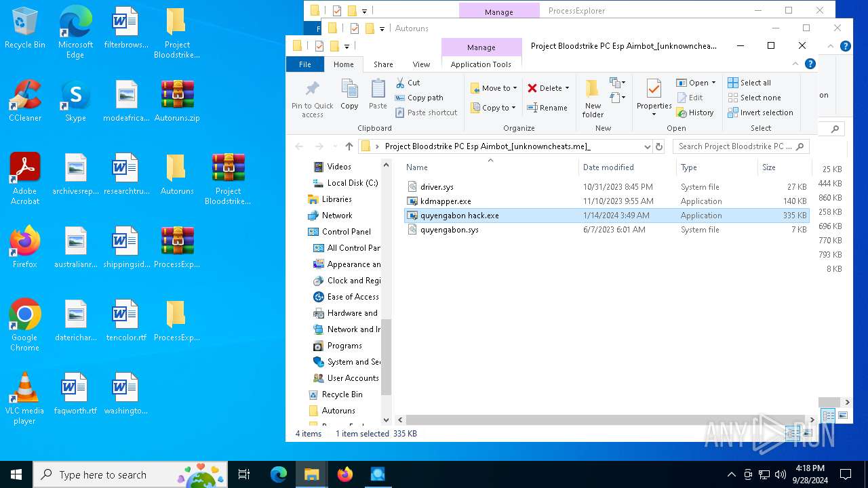Click Copy path in Clipboard group
The width and height of the screenshot is (868, 488).
click(x=419, y=98)
